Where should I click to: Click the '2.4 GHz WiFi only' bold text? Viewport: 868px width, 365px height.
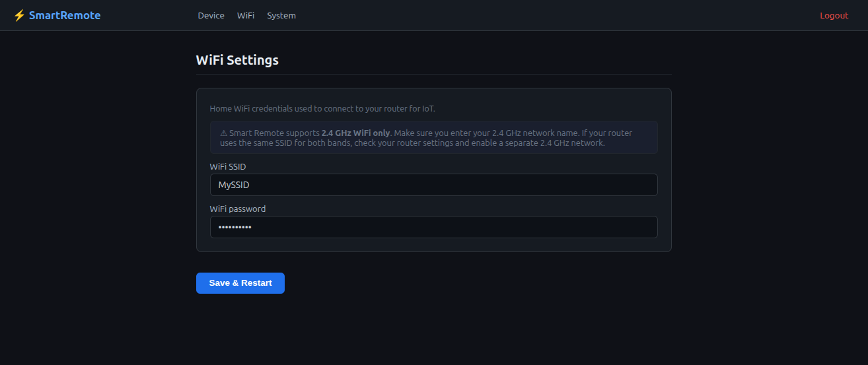point(355,133)
